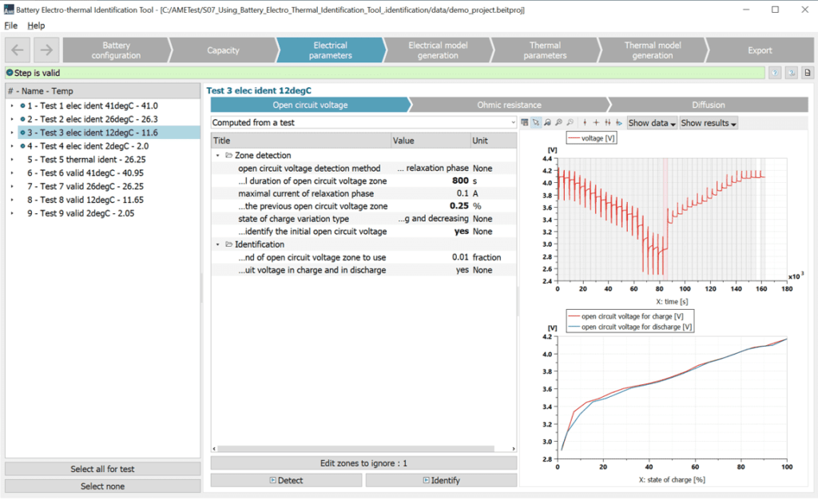Open the Show data dropdown
Screen dimensions: 818x504
pyautogui.click(x=652, y=123)
